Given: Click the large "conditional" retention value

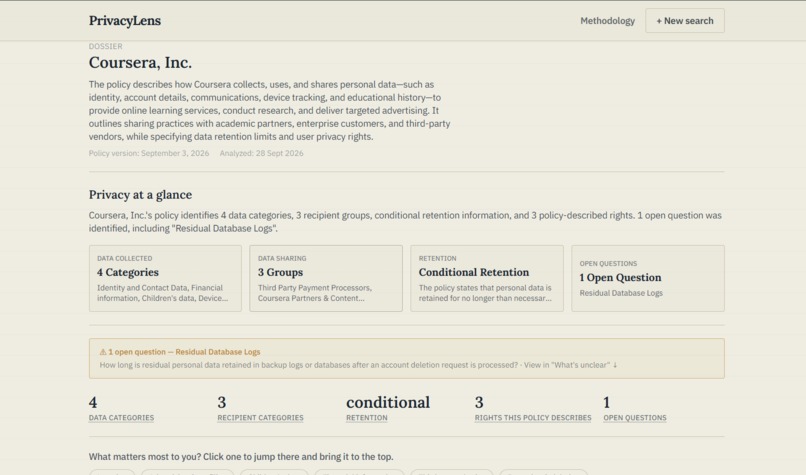Looking at the screenshot, I should (x=388, y=403).
